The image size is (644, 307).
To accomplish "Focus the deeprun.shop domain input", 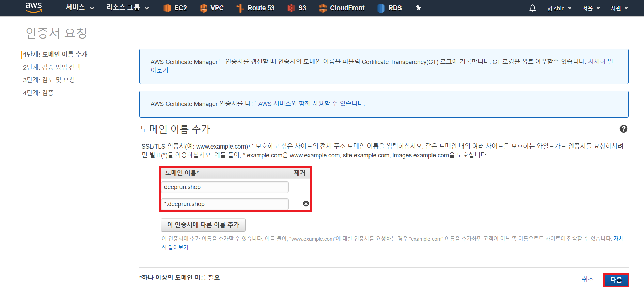I will (x=225, y=187).
